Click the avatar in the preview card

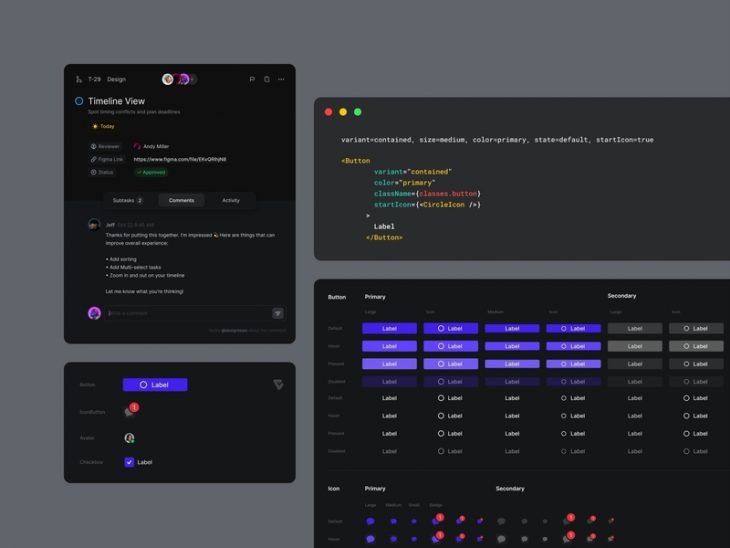129,438
